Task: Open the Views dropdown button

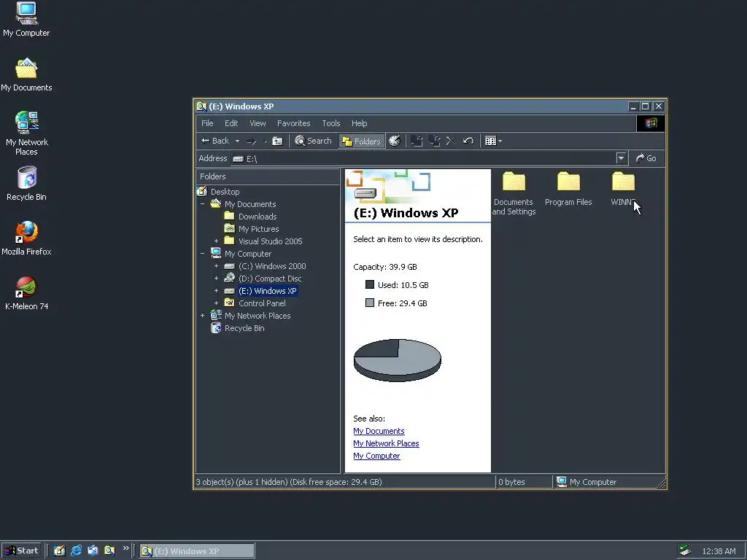Action: pyautogui.click(x=493, y=141)
